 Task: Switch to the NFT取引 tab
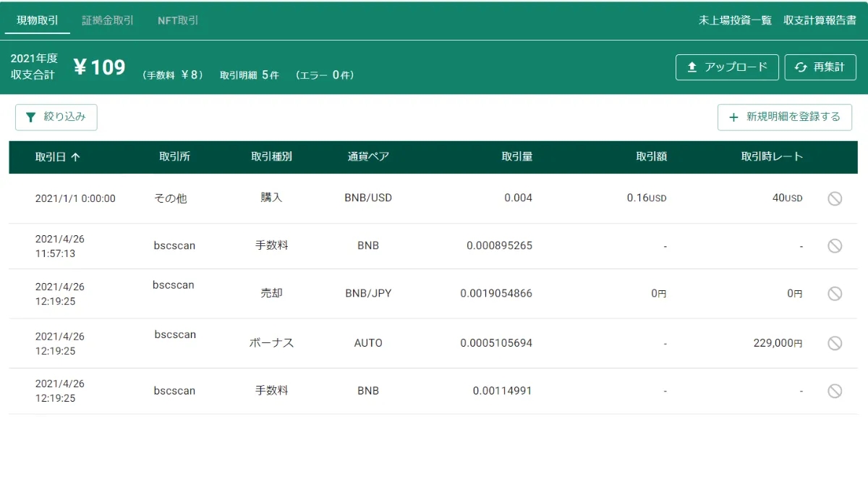[178, 20]
